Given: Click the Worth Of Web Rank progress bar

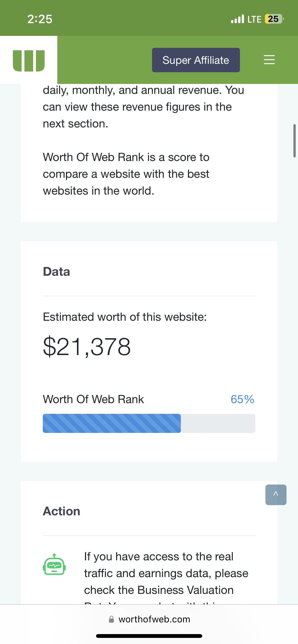Looking at the screenshot, I should [x=149, y=423].
